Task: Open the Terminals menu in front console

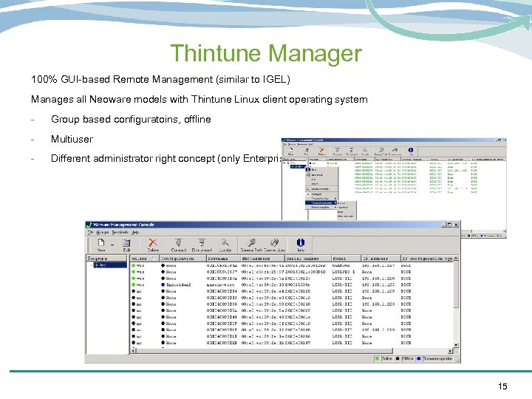Action: tap(120, 233)
